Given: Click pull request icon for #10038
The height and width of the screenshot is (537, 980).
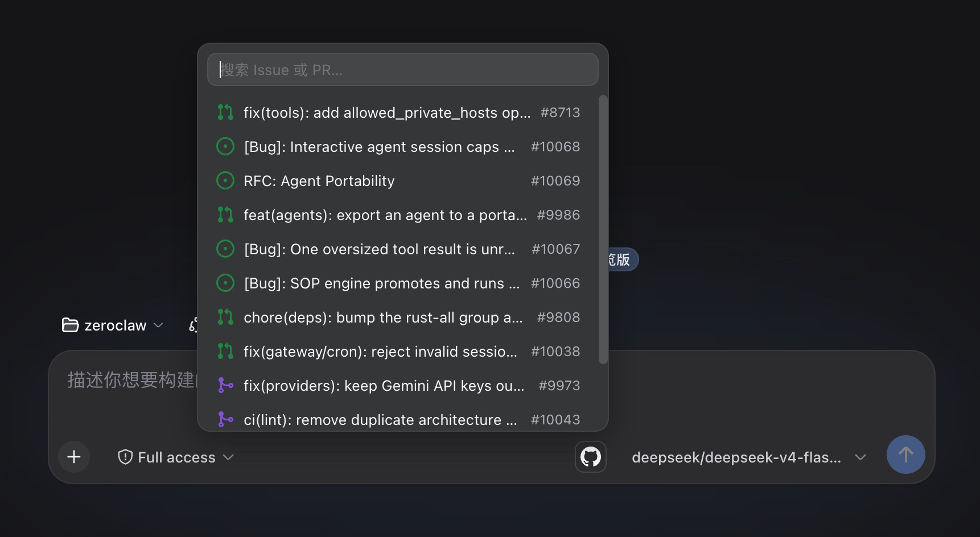Looking at the screenshot, I should click(x=225, y=352).
